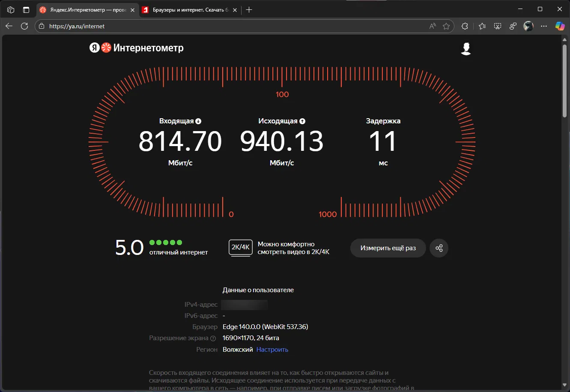Maximize the Edge browser window
The image size is (570, 392).
(540, 9)
